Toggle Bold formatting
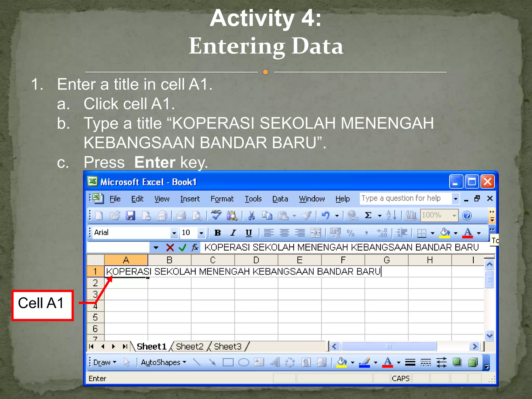This screenshot has height=399, width=532. pyautogui.click(x=217, y=233)
